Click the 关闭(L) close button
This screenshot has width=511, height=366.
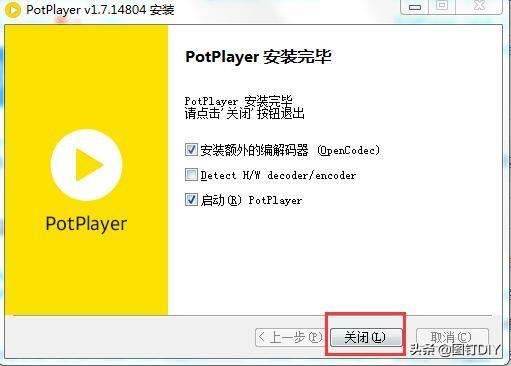(366, 337)
